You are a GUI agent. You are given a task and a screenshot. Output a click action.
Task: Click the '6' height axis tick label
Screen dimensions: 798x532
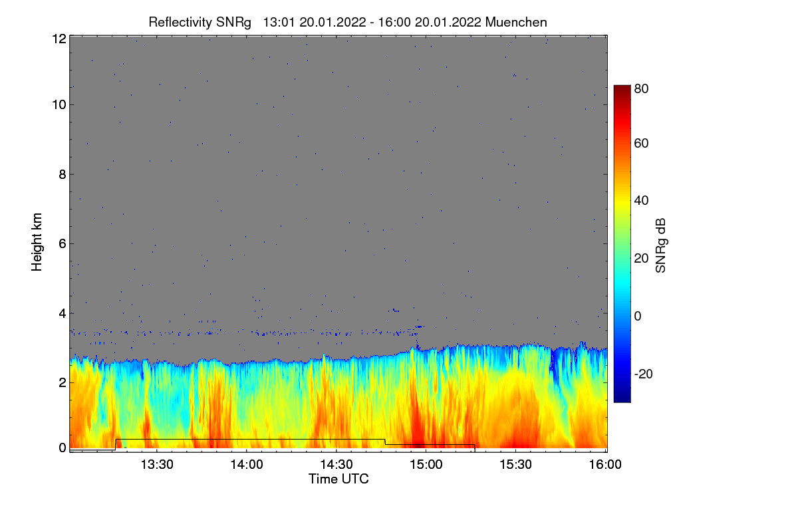pos(63,243)
